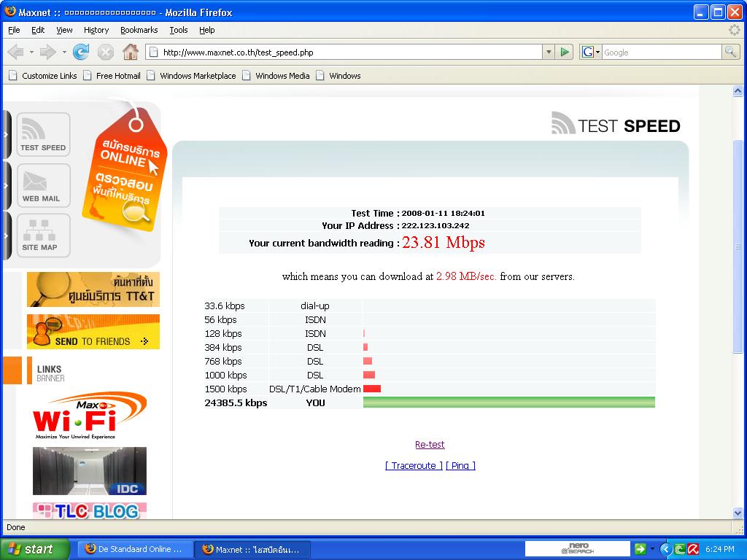
Task: Reload the current page
Action: 81,52
